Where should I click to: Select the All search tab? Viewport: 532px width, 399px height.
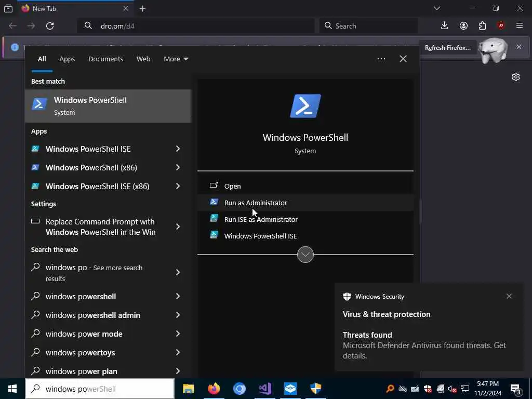coord(42,59)
